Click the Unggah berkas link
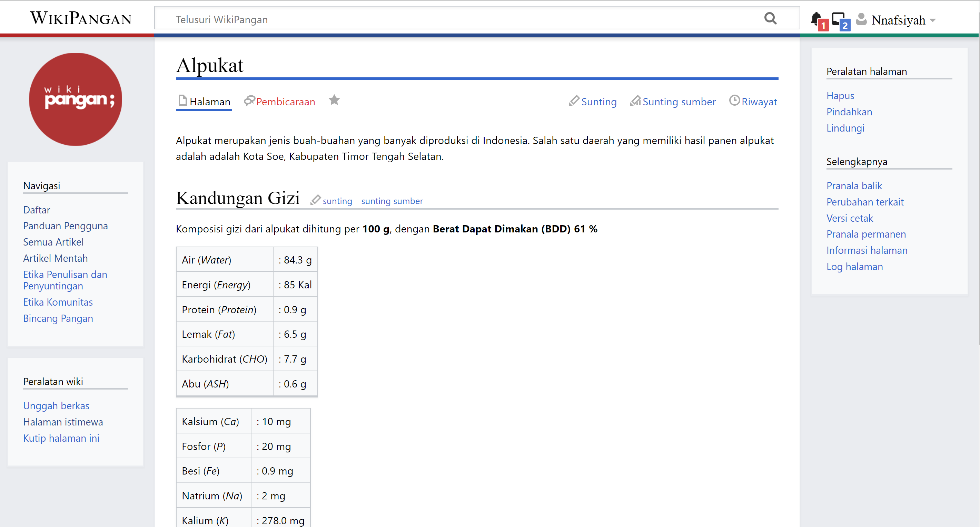The width and height of the screenshot is (980, 527). point(56,405)
